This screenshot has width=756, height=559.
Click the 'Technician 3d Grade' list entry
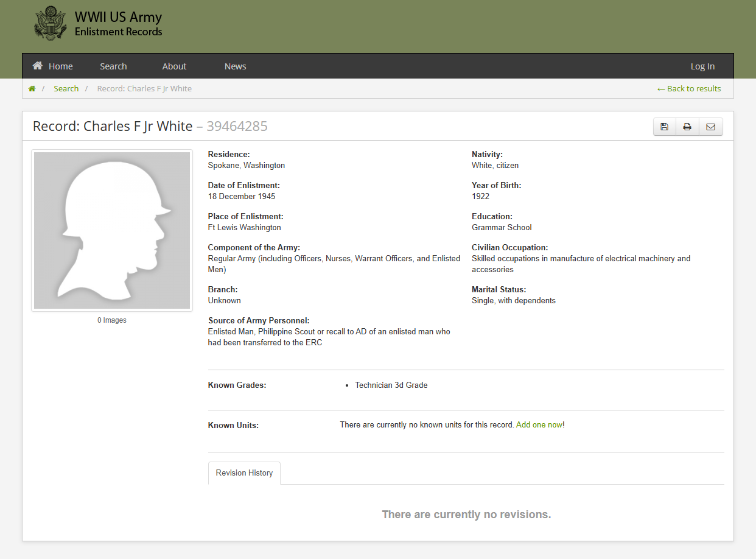[391, 385]
